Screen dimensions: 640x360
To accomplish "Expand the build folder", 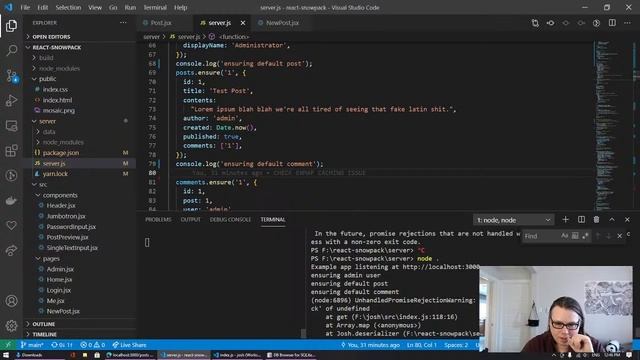I will point(80,58).
